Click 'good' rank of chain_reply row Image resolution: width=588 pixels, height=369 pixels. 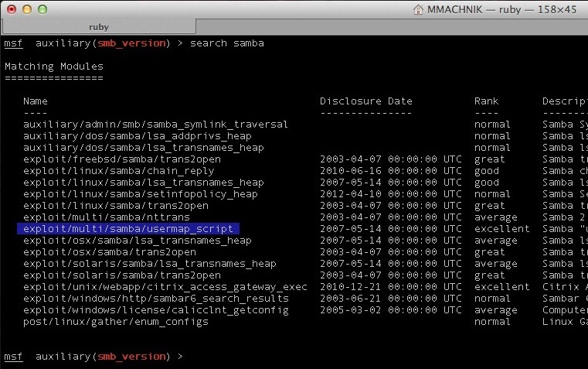click(486, 171)
